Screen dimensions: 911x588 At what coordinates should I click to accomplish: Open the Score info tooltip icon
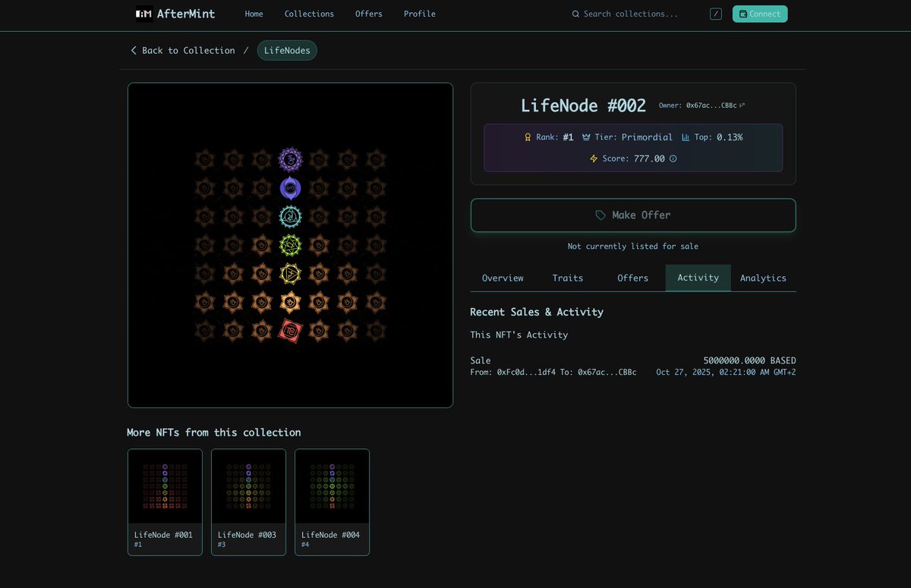coord(673,159)
